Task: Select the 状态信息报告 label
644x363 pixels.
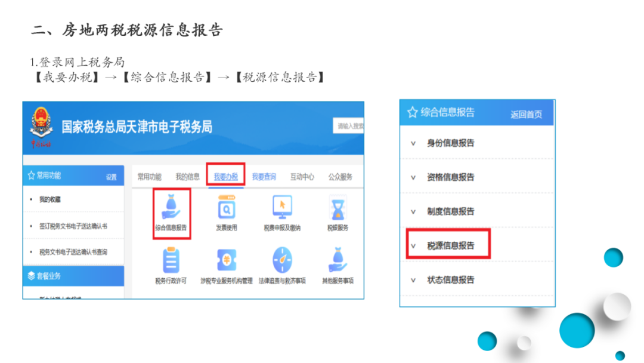Action: tap(451, 280)
